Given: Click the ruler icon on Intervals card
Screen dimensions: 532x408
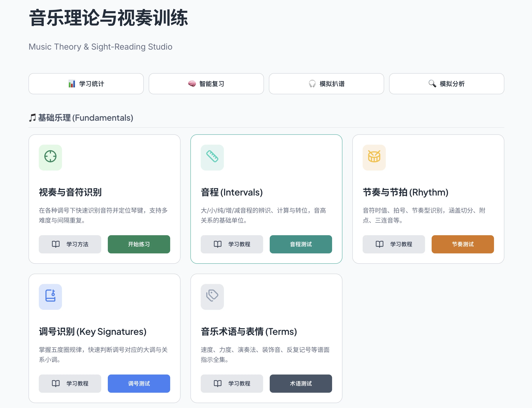Looking at the screenshot, I should 212,156.
